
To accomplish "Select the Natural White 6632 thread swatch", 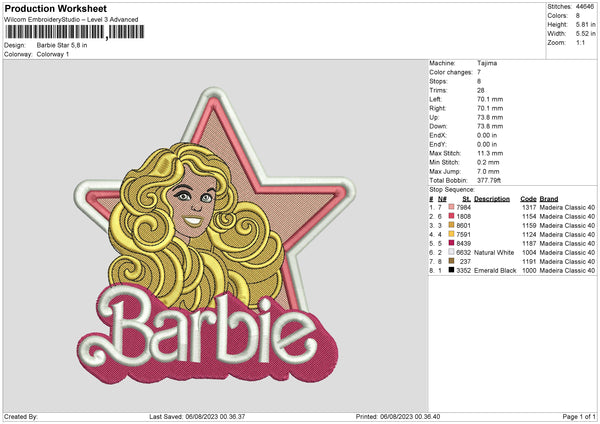I will [452, 252].
